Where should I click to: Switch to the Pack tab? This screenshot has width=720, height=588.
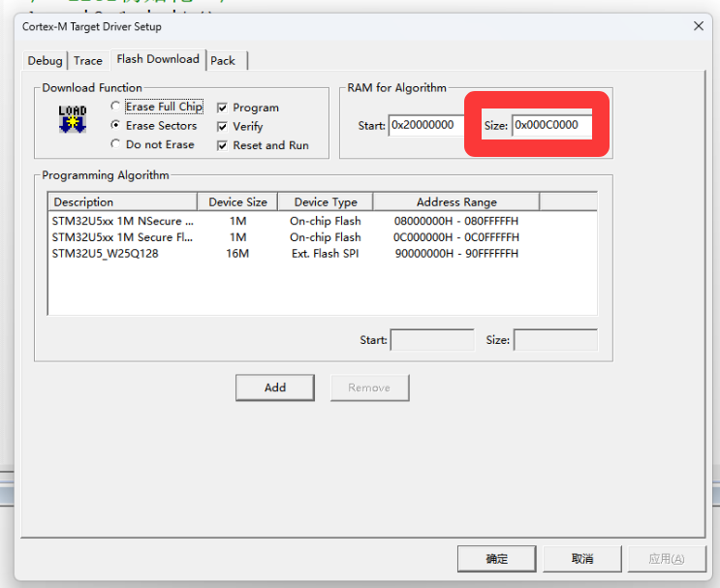223,60
